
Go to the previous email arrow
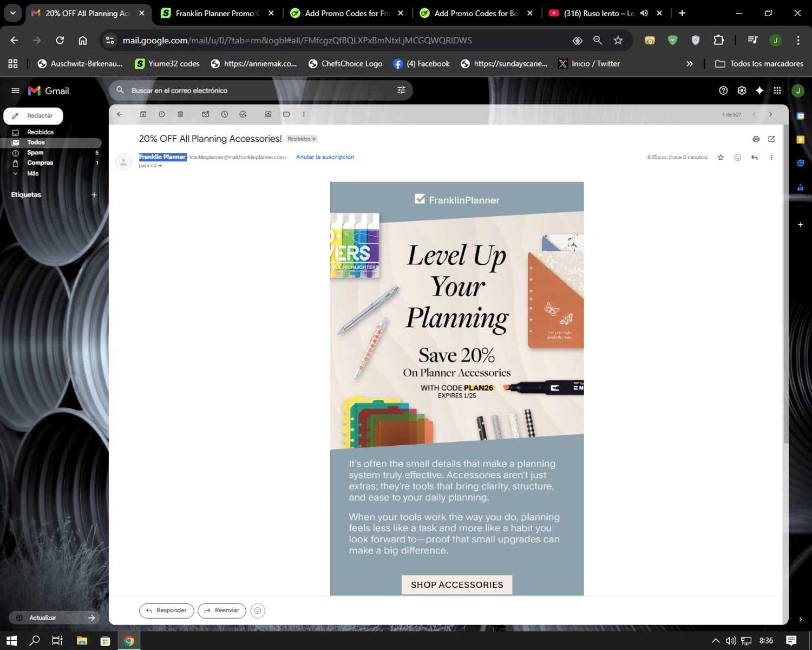click(754, 114)
